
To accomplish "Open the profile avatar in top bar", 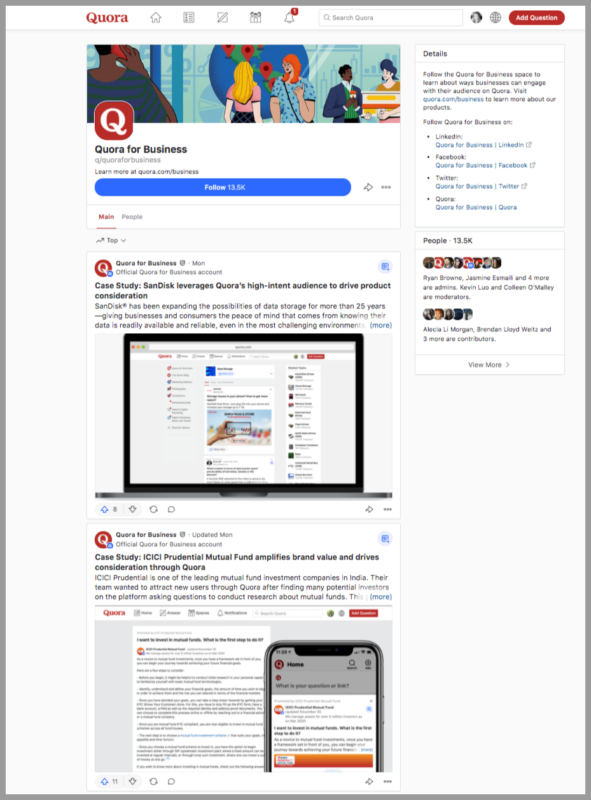I will (476, 17).
